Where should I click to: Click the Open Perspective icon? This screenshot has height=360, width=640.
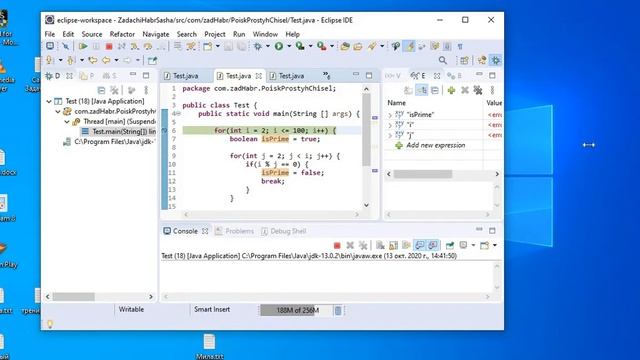(464, 60)
